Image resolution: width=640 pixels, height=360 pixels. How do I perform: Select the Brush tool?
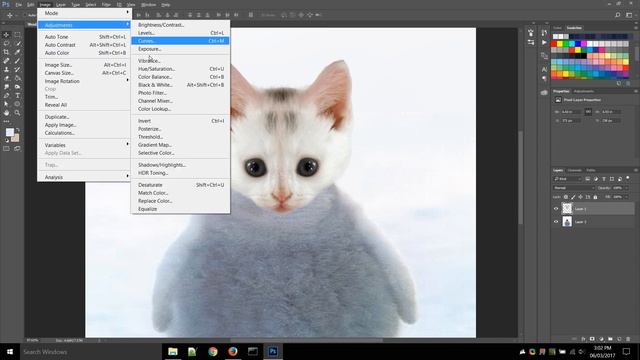coord(17,61)
